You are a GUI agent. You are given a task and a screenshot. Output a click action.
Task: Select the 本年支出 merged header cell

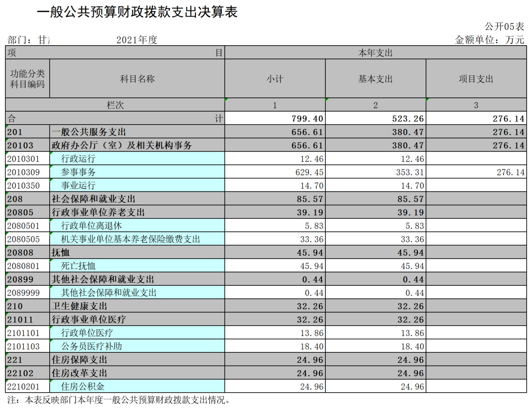pos(376,53)
